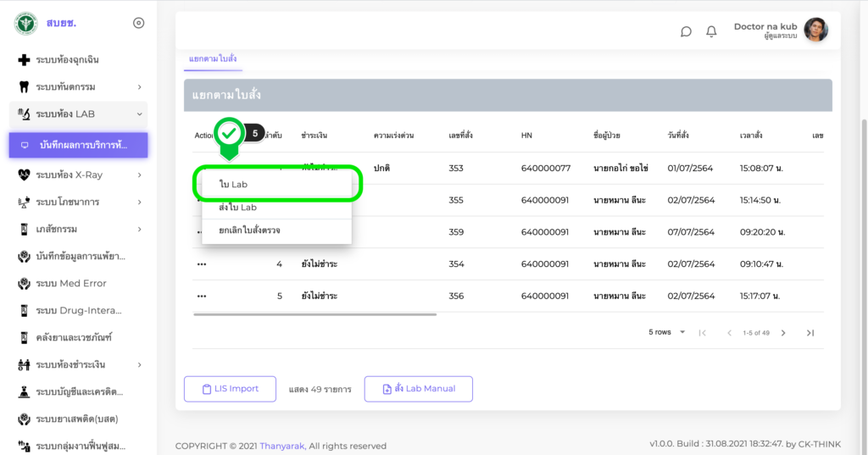Open actions ellipsis for row 5
Image resolution: width=868 pixels, height=455 pixels.
pos(202,297)
